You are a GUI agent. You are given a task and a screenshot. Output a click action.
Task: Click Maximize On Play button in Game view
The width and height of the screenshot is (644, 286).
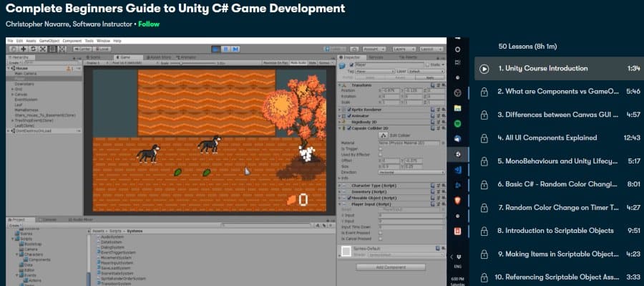(x=275, y=63)
